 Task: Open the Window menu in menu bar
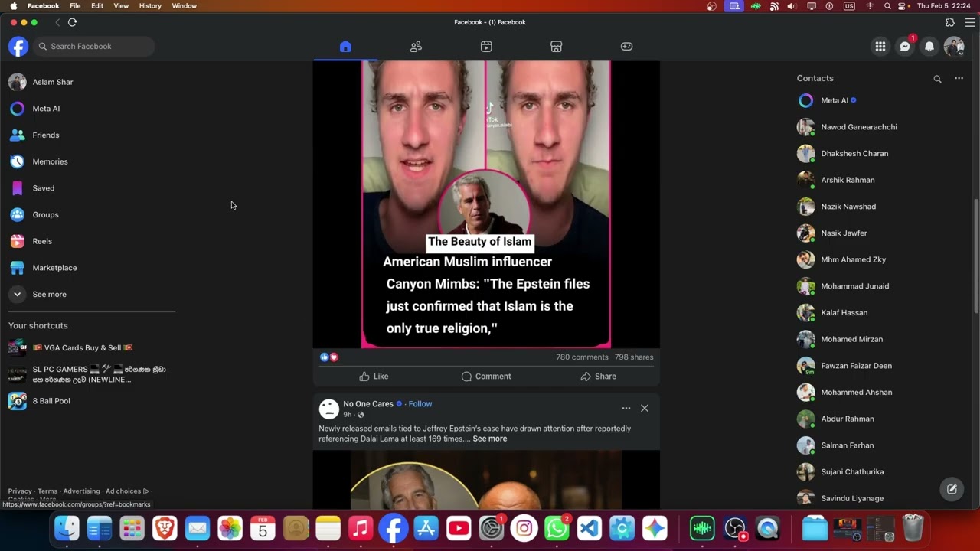[x=184, y=5]
